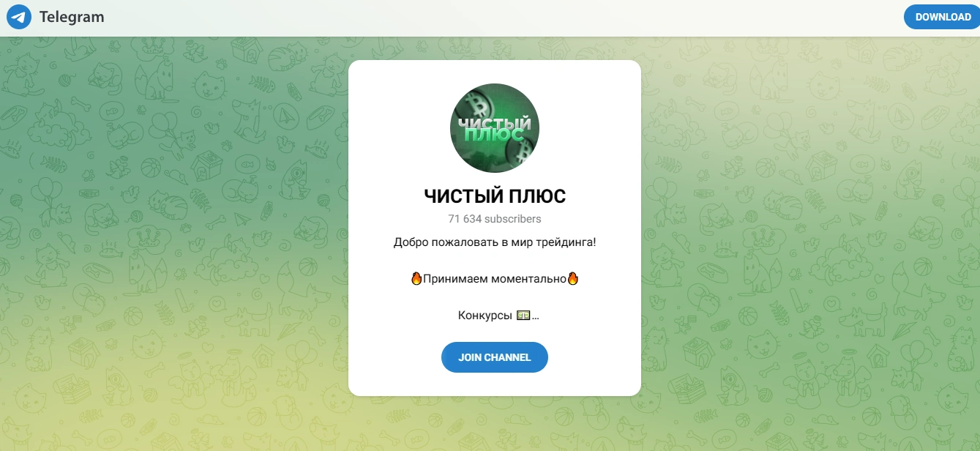Expand truncated description via trailing ellipsis

[535, 317]
